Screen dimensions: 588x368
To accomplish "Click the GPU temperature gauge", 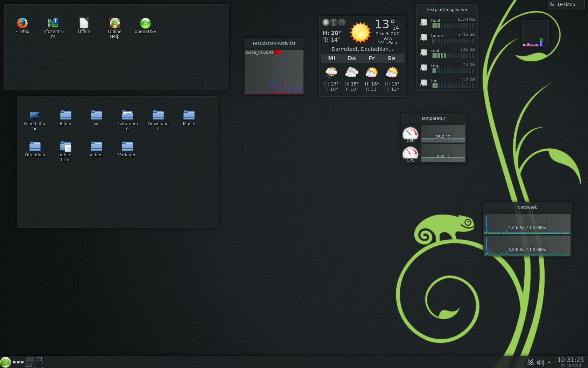I will point(410,134).
